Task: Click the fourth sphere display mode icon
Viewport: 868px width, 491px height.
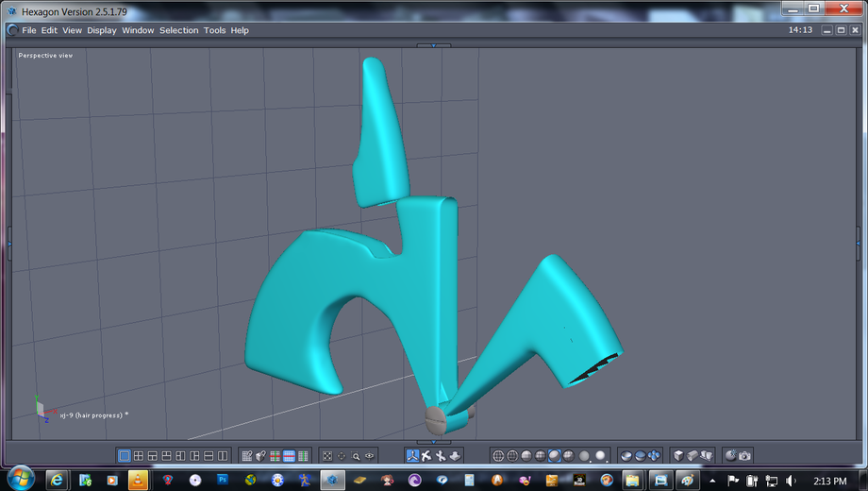Action: coord(541,455)
